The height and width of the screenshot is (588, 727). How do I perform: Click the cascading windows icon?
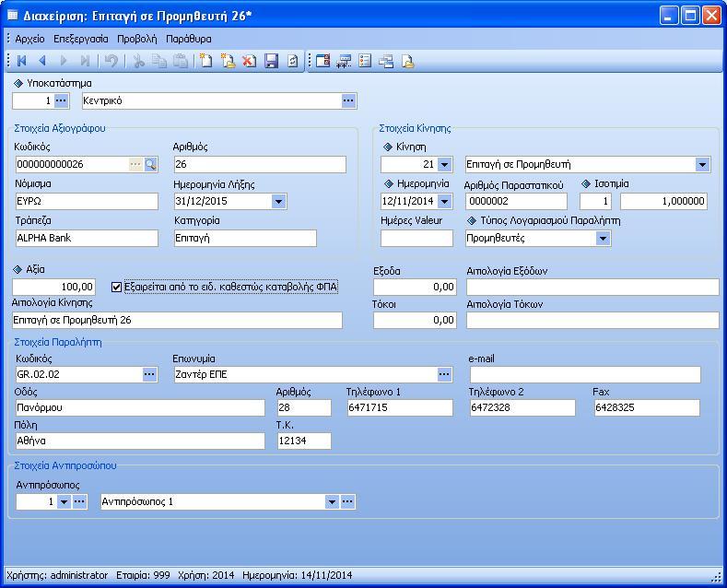[x=386, y=61]
